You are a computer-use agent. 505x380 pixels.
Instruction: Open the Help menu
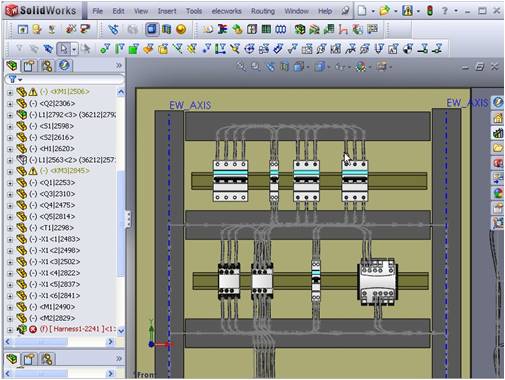tap(325, 11)
